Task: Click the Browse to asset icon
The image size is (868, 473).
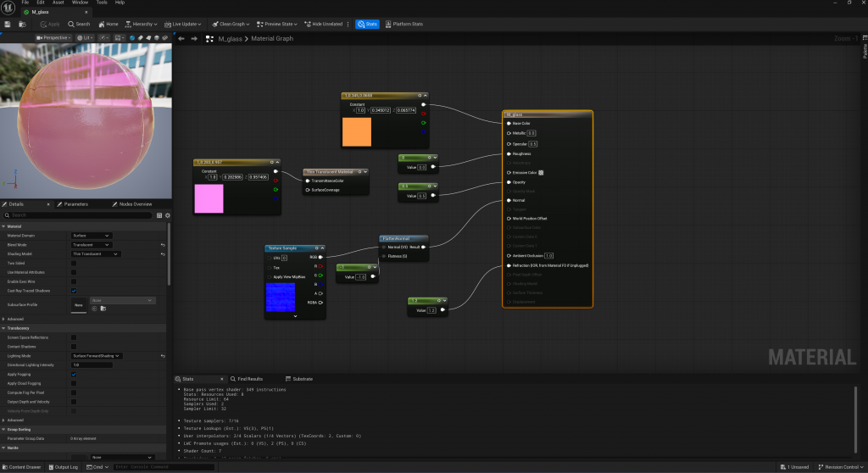Action: [20, 24]
